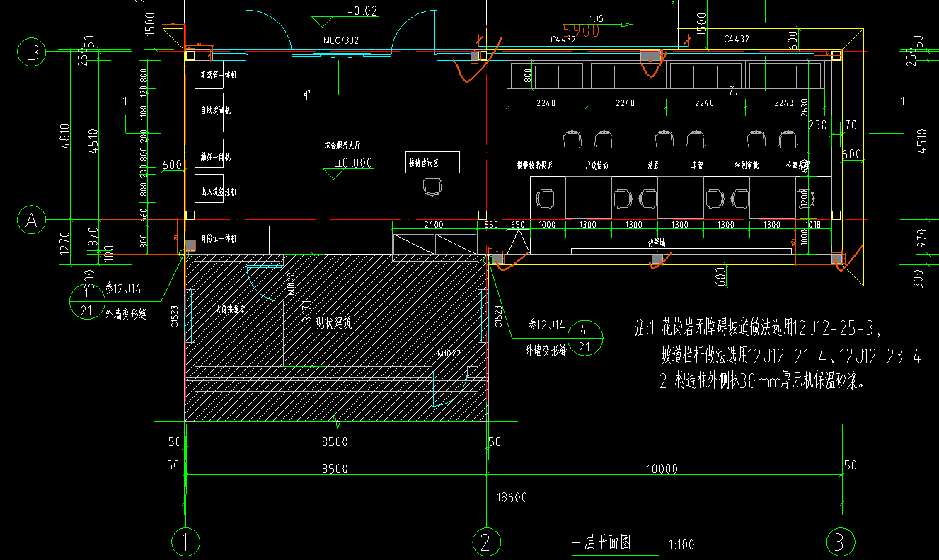This screenshot has height=560, width=939.
Task: Click the ±0.000 elevation mark
Action: [355, 163]
